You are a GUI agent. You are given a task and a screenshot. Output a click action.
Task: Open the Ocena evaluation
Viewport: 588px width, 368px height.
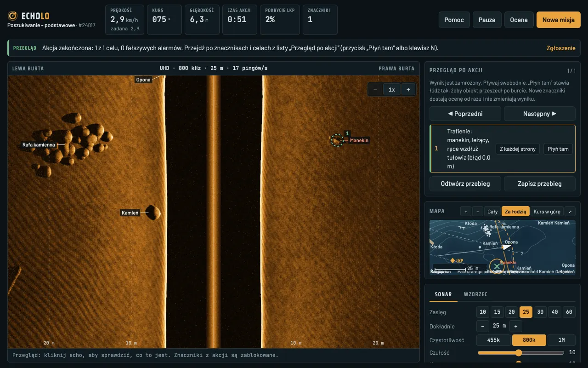coord(519,20)
